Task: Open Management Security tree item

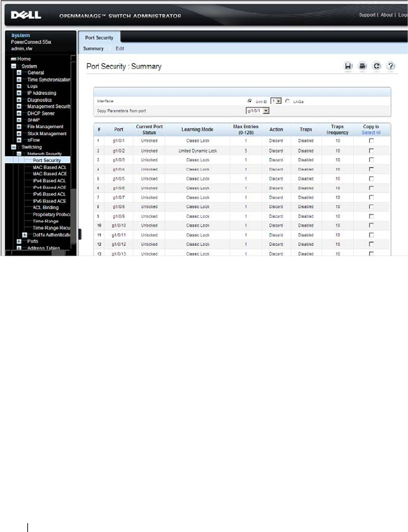Action: tap(49, 106)
